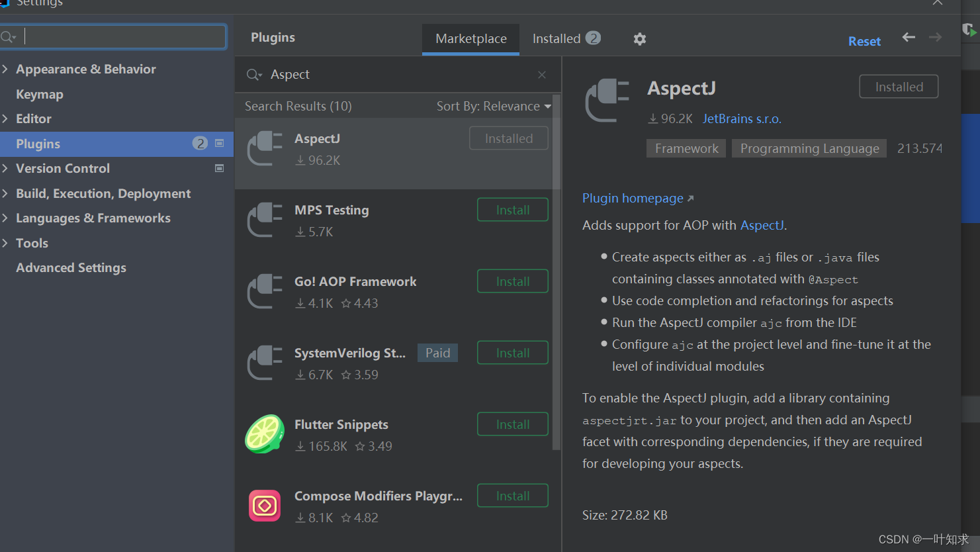
Task: Click the Reset link
Action: (x=864, y=41)
